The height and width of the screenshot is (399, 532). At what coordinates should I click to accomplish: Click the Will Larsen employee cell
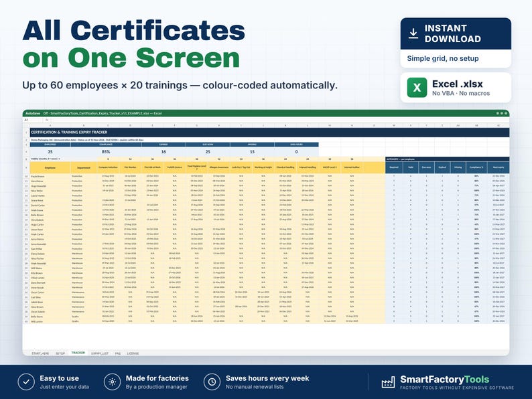click(50, 321)
